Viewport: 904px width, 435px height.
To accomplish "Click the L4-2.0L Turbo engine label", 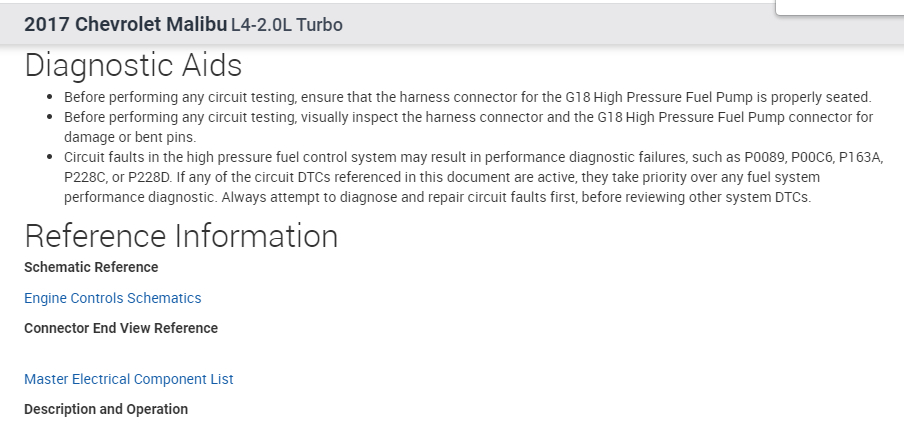I will tap(286, 25).
